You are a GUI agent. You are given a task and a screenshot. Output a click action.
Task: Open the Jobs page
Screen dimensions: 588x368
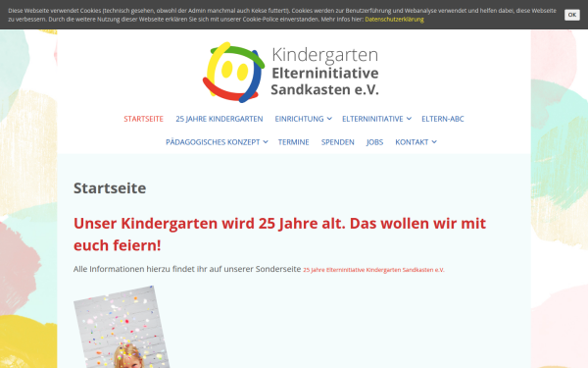pyautogui.click(x=374, y=142)
